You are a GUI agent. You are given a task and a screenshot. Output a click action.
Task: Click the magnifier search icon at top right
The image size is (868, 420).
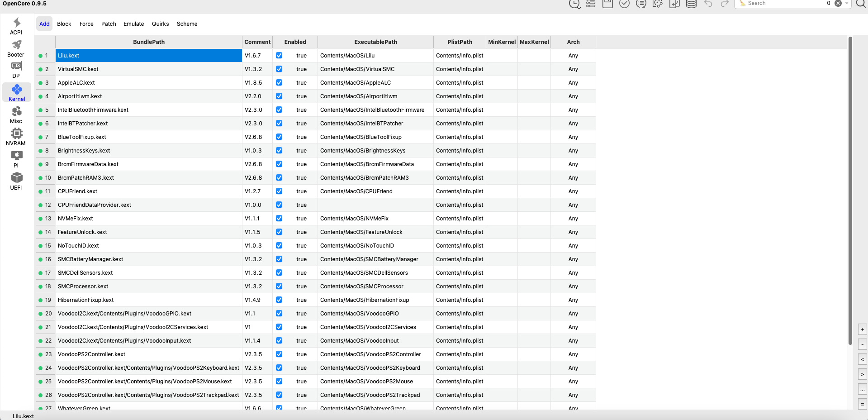click(861, 4)
